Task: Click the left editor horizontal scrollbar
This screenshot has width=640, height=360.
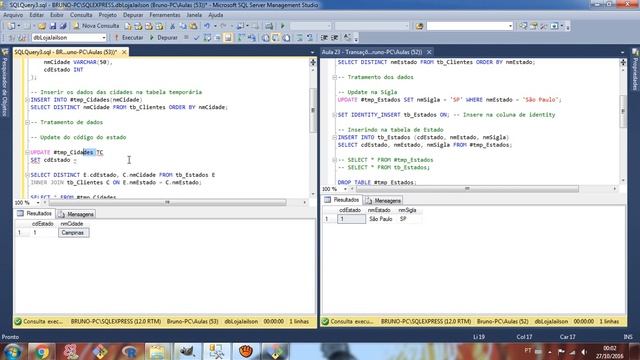Action: point(167,202)
